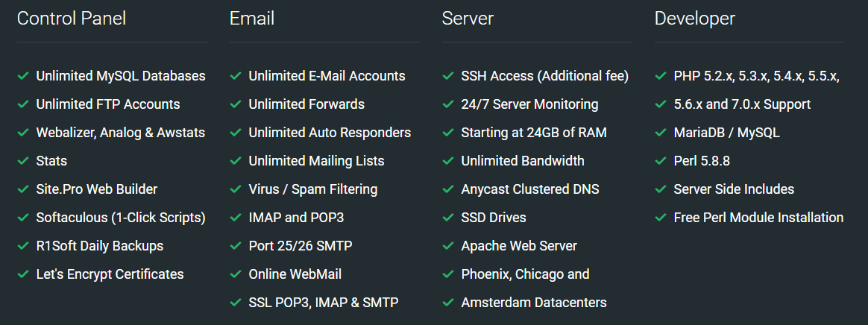Select the Email section heading

252,19
